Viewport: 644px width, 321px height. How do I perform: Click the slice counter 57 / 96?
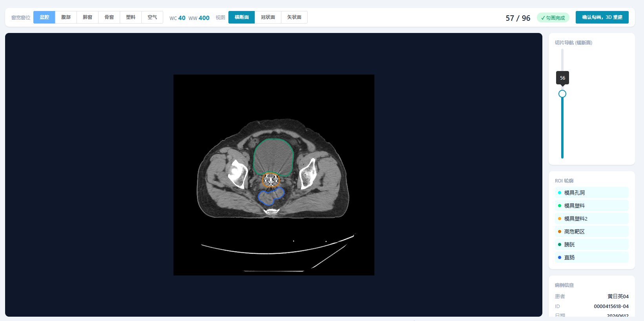(x=518, y=18)
